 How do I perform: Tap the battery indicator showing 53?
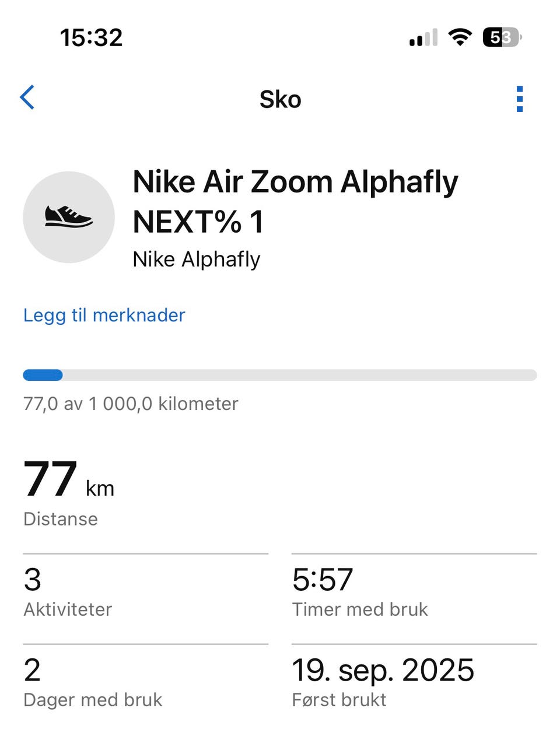[502, 38]
